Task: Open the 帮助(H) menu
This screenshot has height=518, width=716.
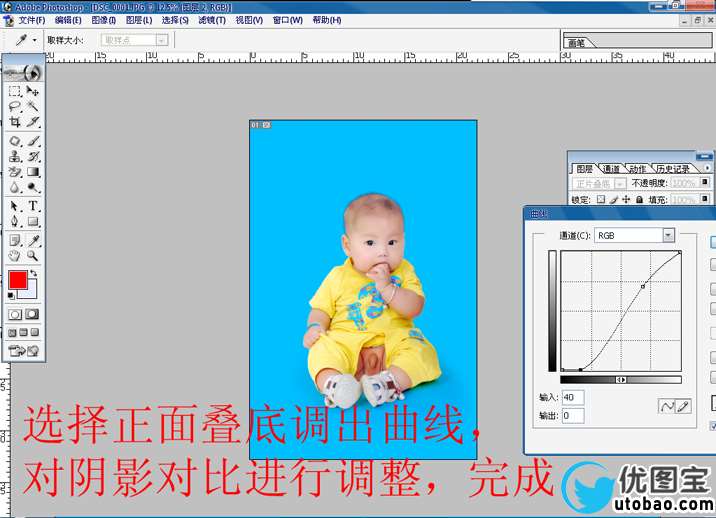Action: (x=326, y=20)
